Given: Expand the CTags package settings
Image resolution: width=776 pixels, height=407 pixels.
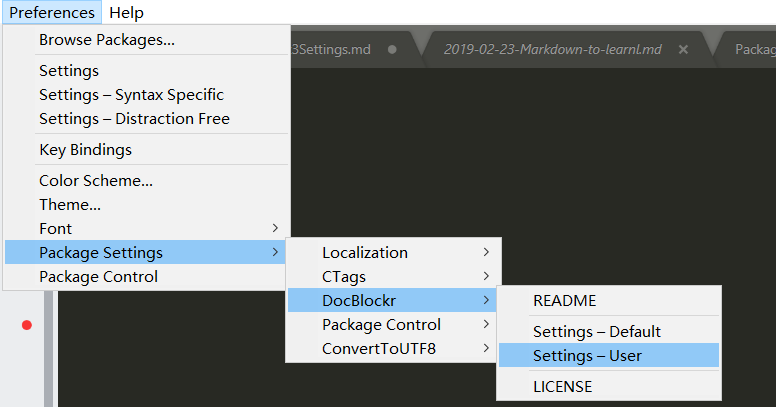Looking at the screenshot, I should tap(344, 276).
